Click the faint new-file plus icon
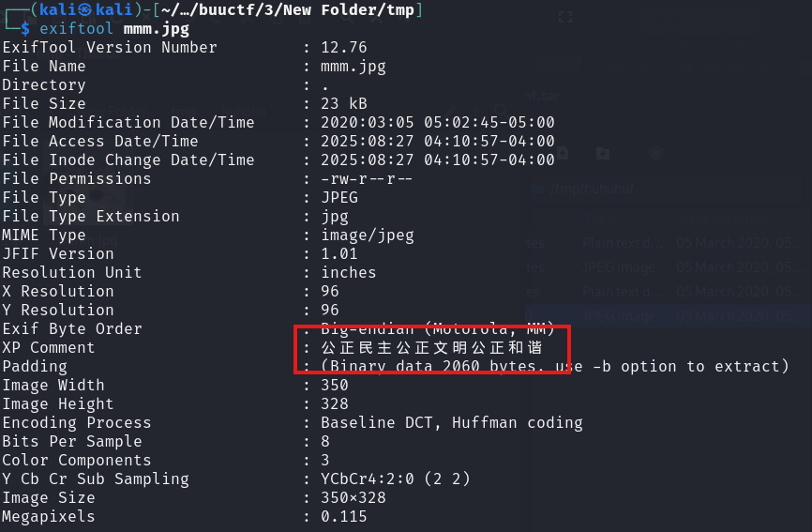Viewport: 812px width, 532px height. 563,153
